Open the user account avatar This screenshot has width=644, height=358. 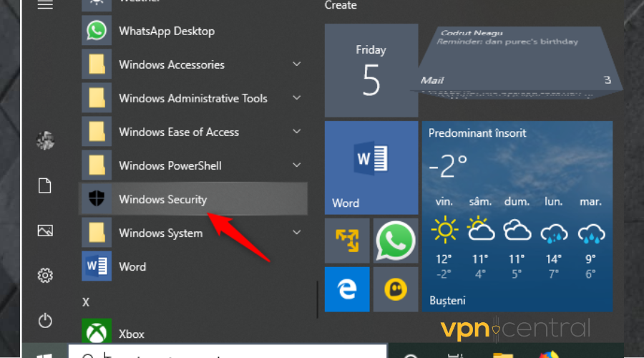coord(45,140)
